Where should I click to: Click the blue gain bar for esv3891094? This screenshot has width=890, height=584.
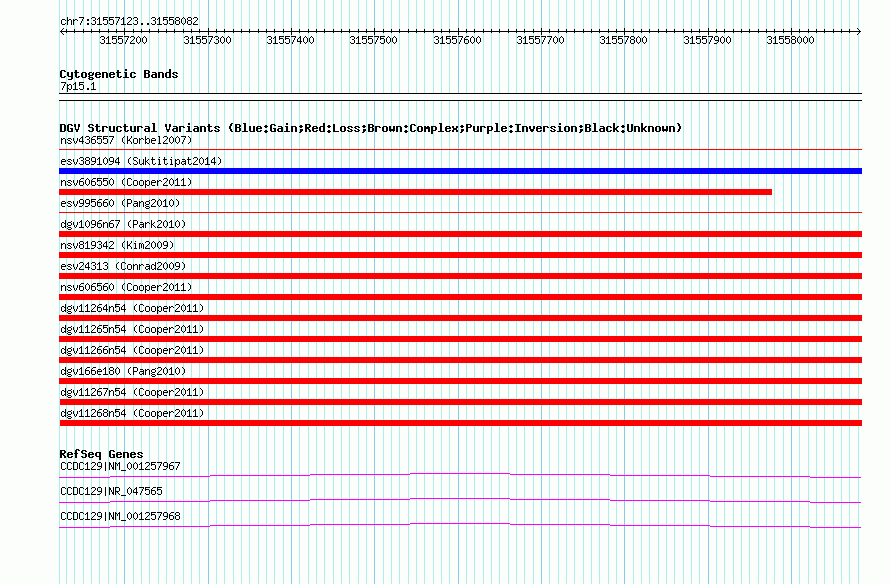460,171
